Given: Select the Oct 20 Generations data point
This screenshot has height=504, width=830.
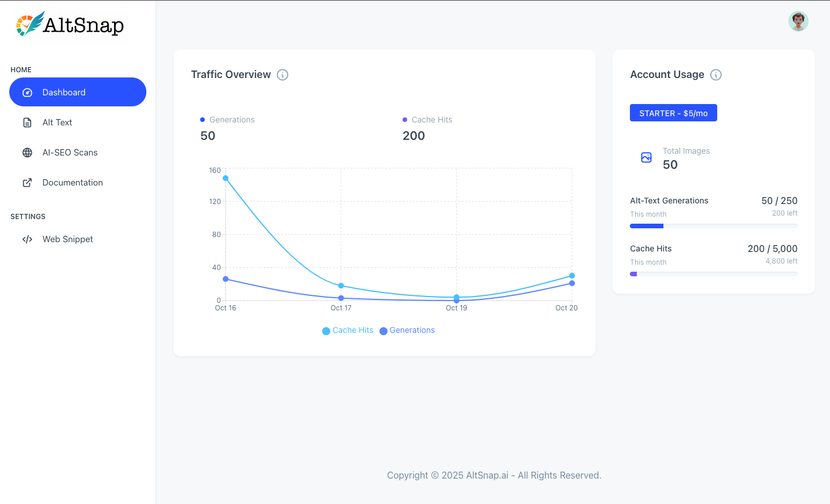Looking at the screenshot, I should [572, 283].
